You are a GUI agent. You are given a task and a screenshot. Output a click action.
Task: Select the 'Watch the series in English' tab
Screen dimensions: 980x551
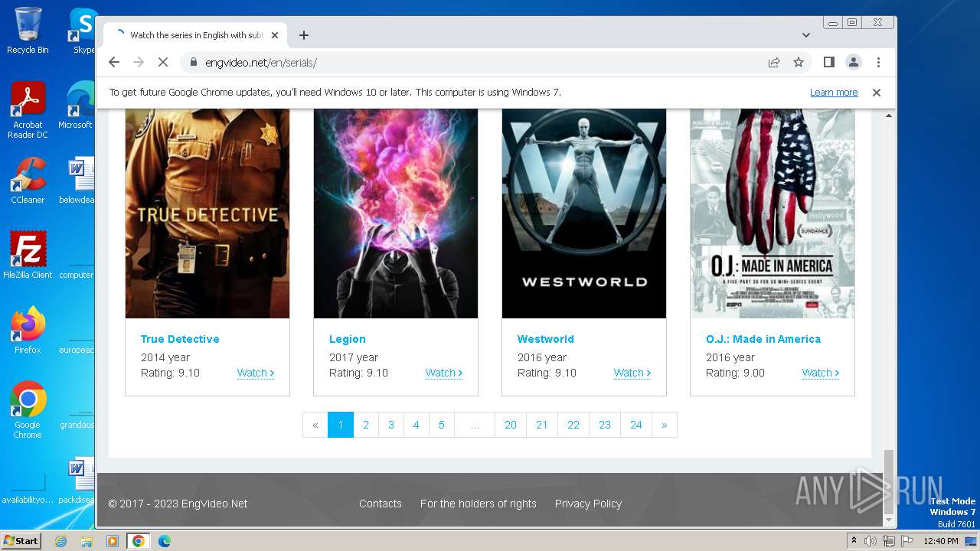(x=195, y=35)
